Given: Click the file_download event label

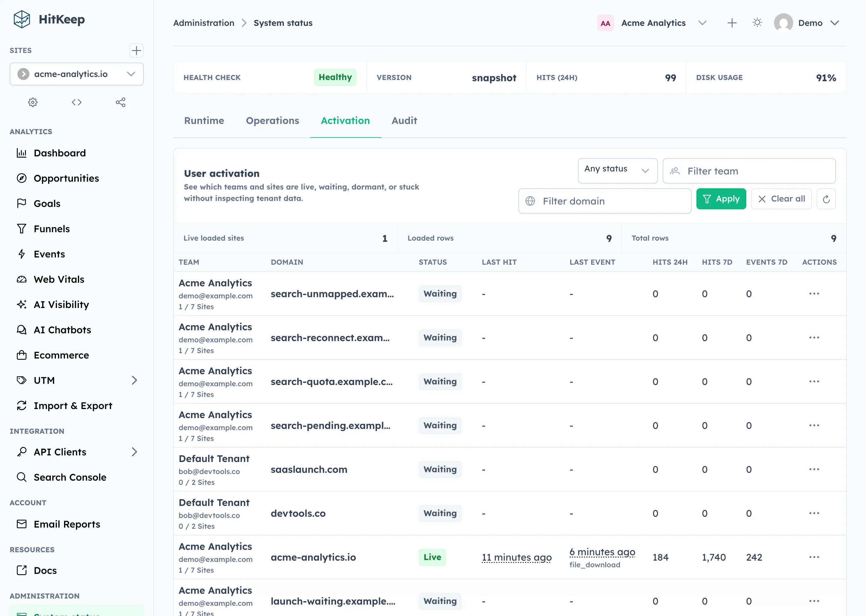Looking at the screenshot, I should (x=595, y=565).
